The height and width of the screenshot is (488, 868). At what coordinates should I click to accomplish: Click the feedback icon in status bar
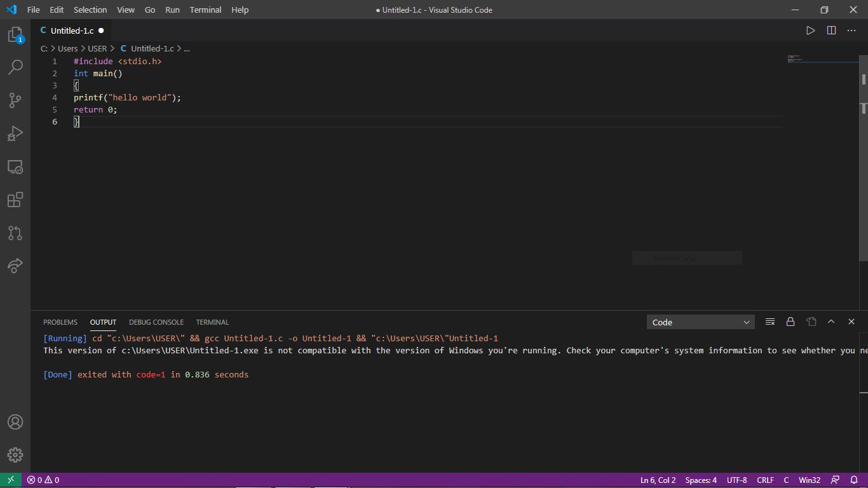[835, 480]
